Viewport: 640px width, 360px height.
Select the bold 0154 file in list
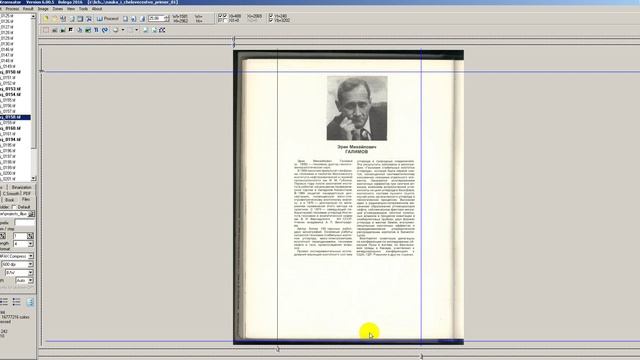[11, 94]
